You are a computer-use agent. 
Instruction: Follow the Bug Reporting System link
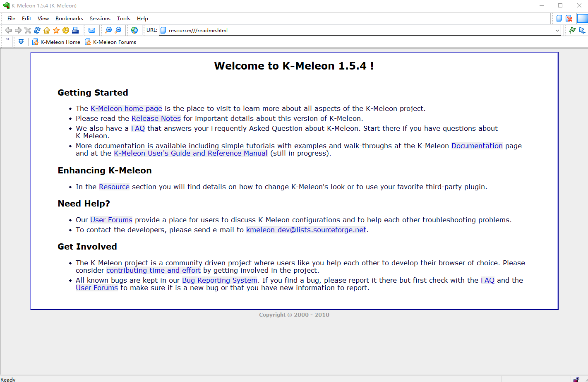[x=219, y=280]
